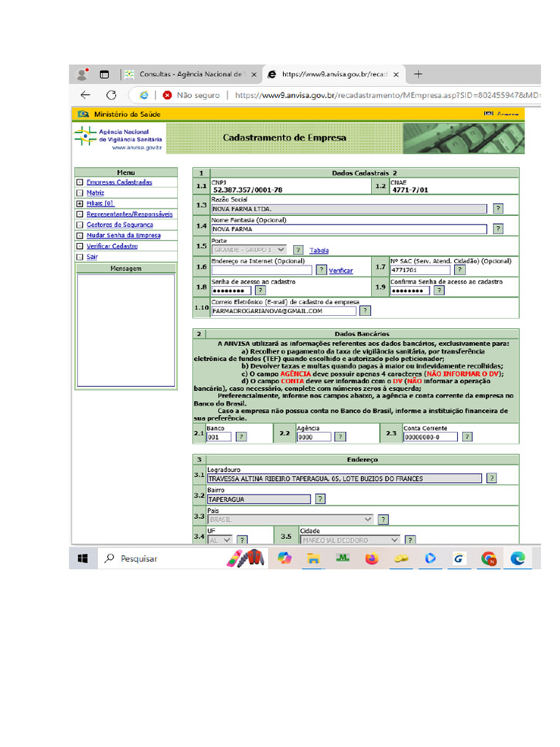
Task: Open Copilot from taskbar
Action: click(x=285, y=558)
